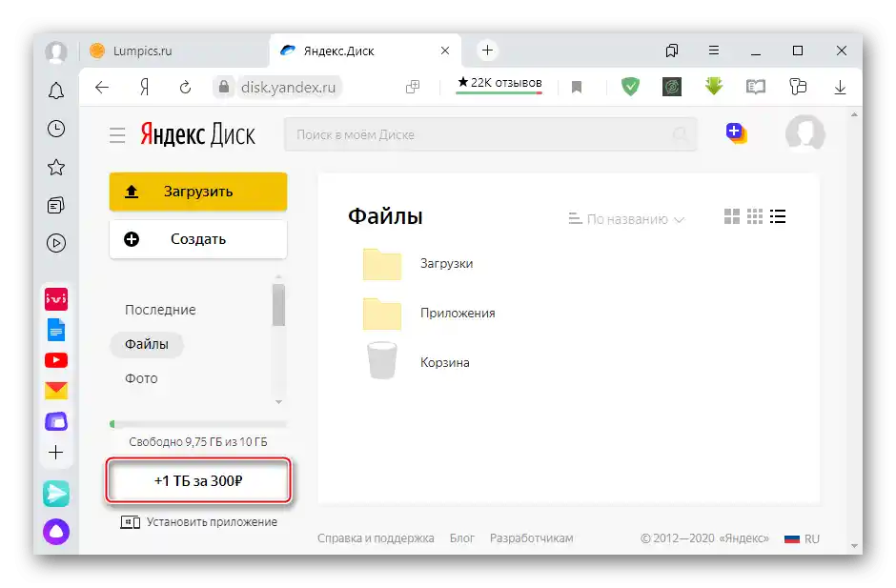The image size is (896, 588).
Task: Select the Корзина trash item
Action: click(x=417, y=361)
